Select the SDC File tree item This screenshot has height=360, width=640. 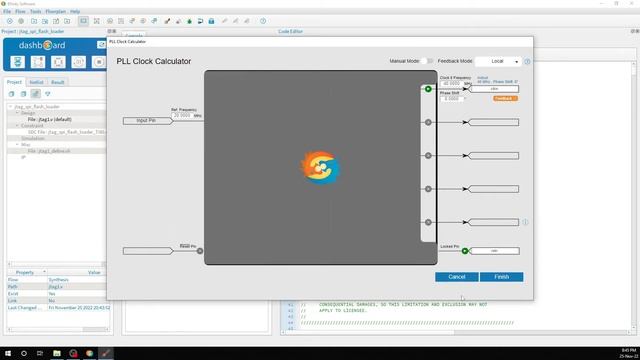[x=66, y=132]
